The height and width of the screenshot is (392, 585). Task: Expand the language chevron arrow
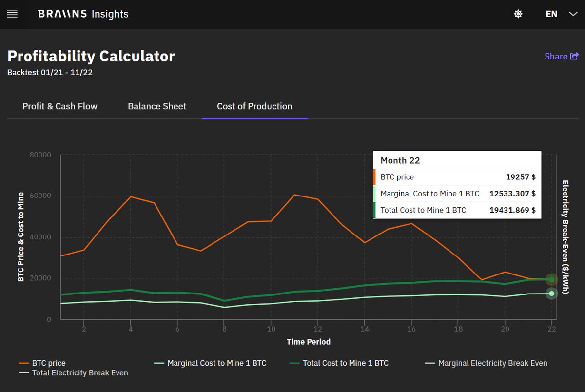573,14
